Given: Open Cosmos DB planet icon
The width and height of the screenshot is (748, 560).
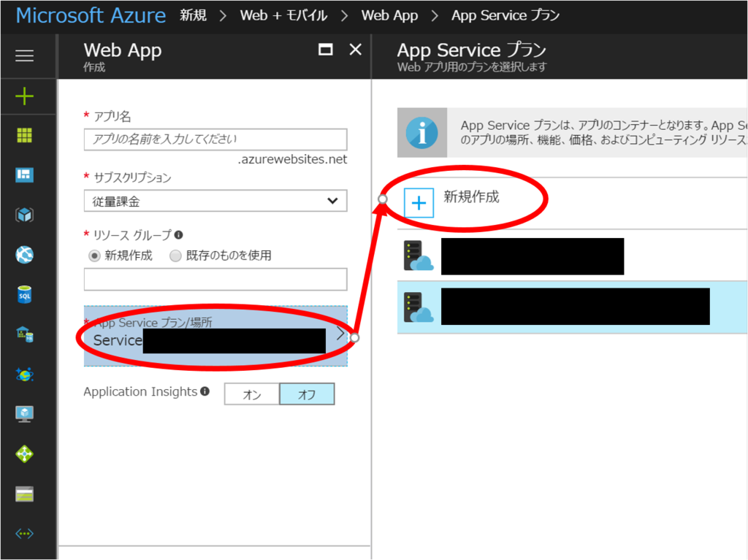Looking at the screenshot, I should 24,375.
